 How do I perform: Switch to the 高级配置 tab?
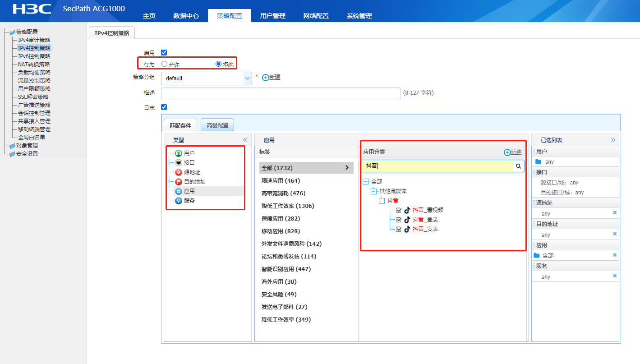pos(217,125)
